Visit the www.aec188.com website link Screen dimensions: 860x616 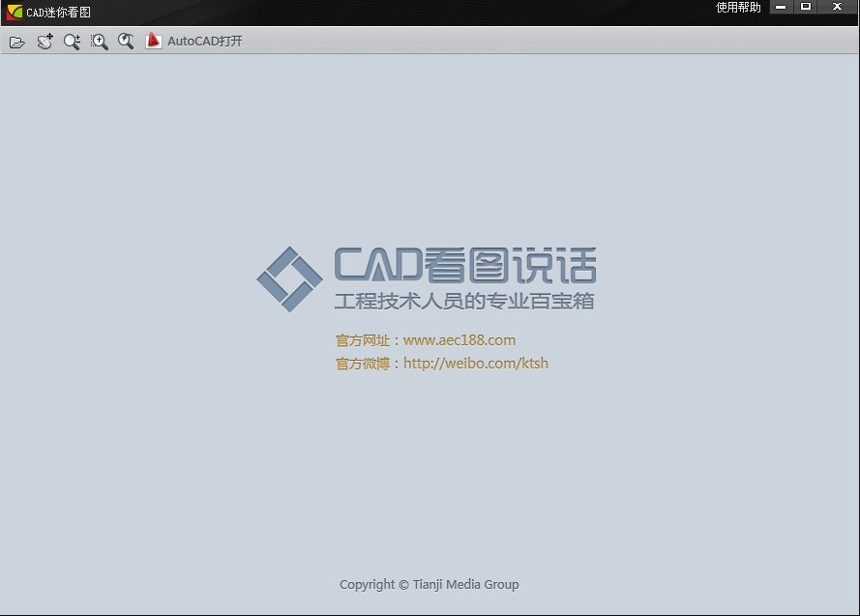[x=459, y=340]
